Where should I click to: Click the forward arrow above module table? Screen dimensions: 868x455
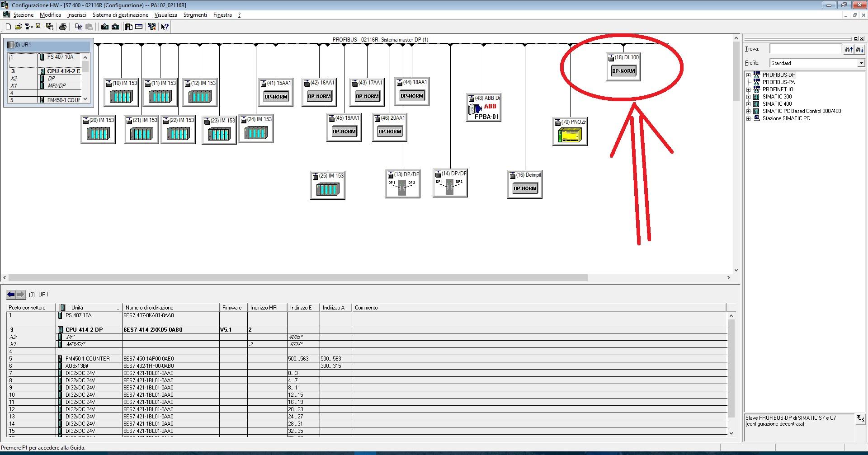point(21,295)
